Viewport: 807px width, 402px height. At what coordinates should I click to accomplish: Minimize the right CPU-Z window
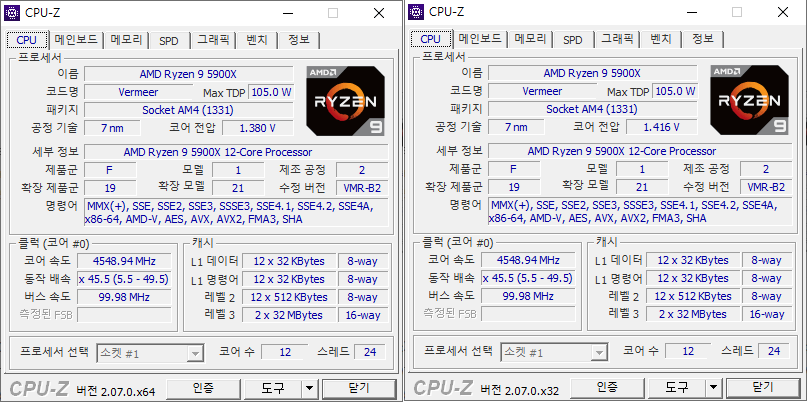click(690, 13)
